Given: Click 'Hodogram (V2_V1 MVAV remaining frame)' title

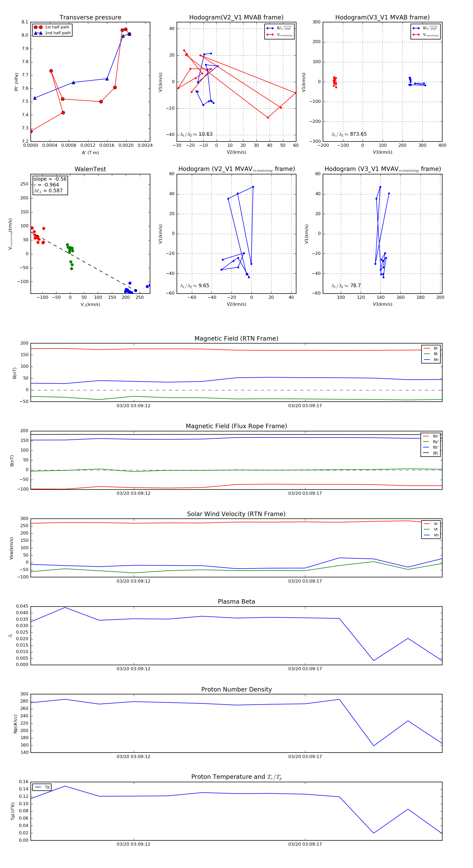Looking at the screenshot, I should pyautogui.click(x=236, y=169).
